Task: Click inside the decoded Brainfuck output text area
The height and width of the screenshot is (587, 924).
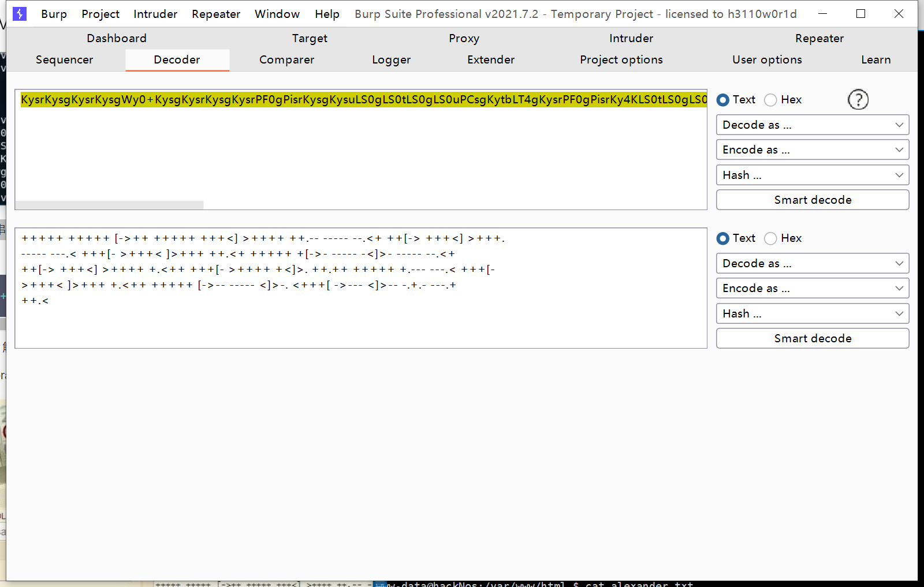Action: click(x=361, y=288)
